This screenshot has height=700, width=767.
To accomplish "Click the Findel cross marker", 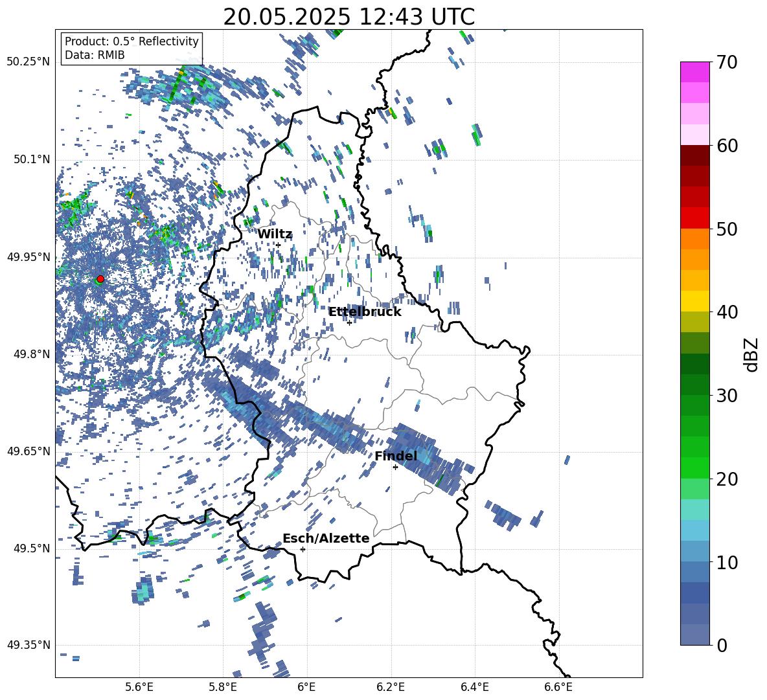I will click(x=395, y=468).
